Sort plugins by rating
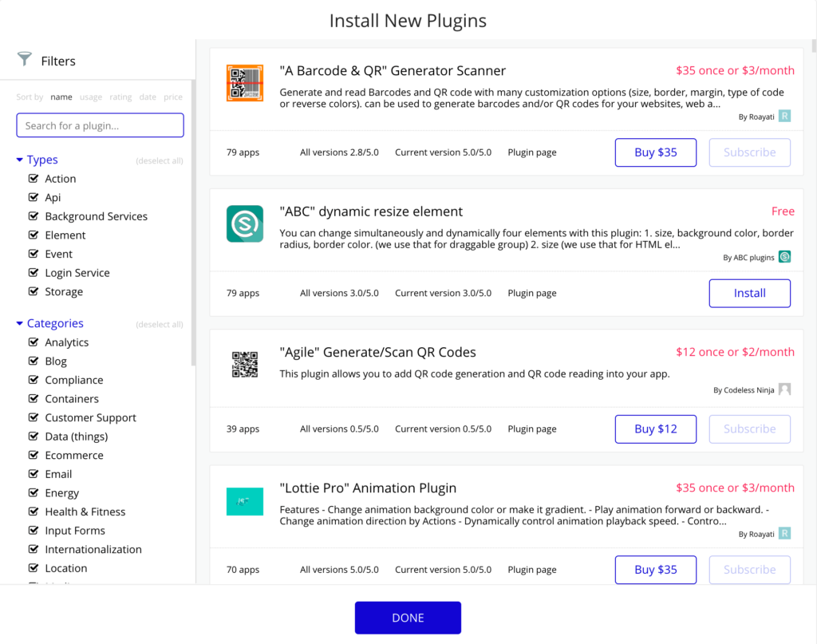This screenshot has height=644, width=817. (x=120, y=97)
